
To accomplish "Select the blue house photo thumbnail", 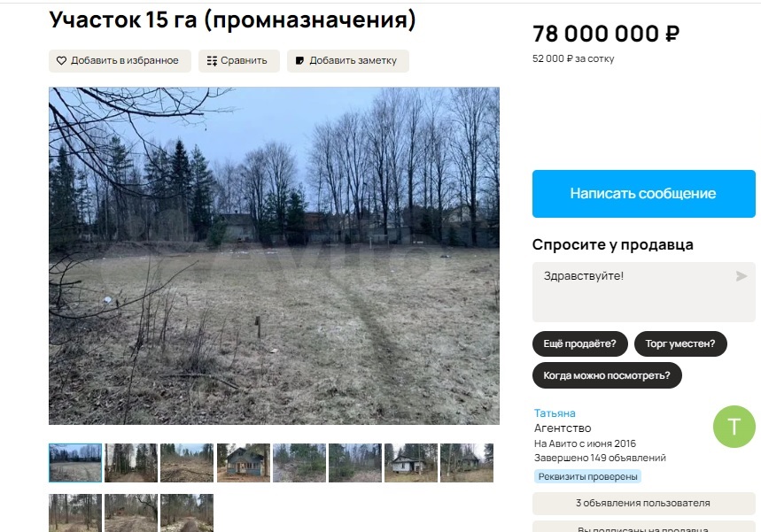I will [243, 463].
